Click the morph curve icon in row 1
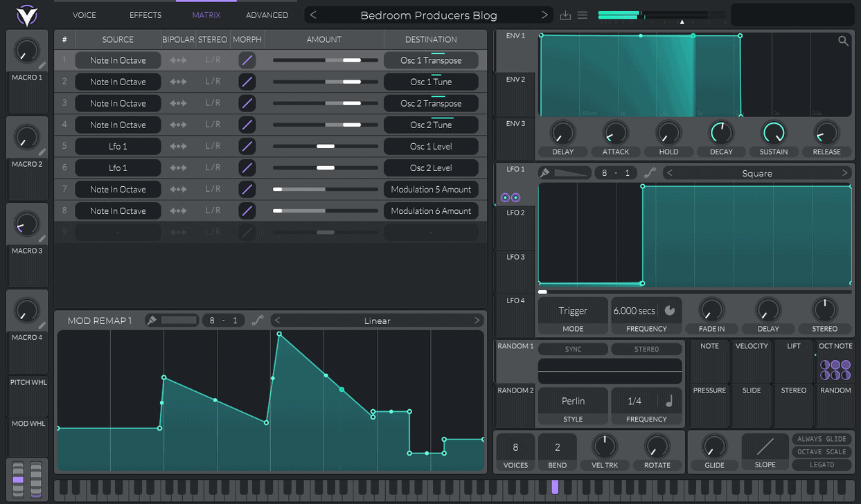Viewport: 861px width, 504px height. [247, 60]
